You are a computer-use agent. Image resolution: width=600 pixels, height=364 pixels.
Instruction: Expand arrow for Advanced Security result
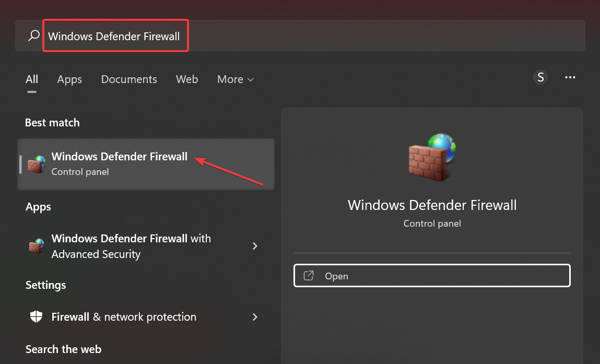255,246
